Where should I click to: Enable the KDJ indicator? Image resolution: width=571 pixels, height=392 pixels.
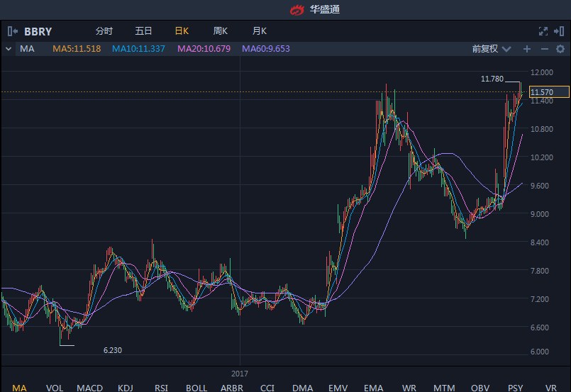click(x=126, y=387)
